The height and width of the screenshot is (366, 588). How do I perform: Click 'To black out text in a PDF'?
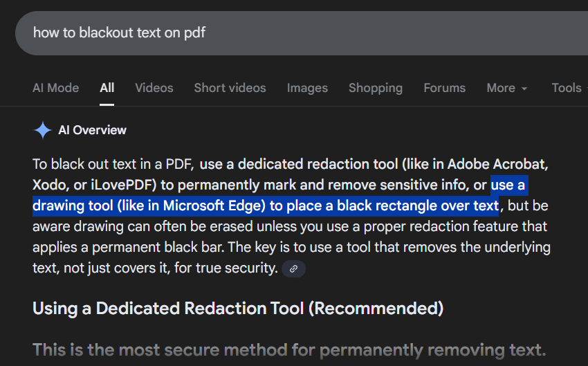click(113, 165)
